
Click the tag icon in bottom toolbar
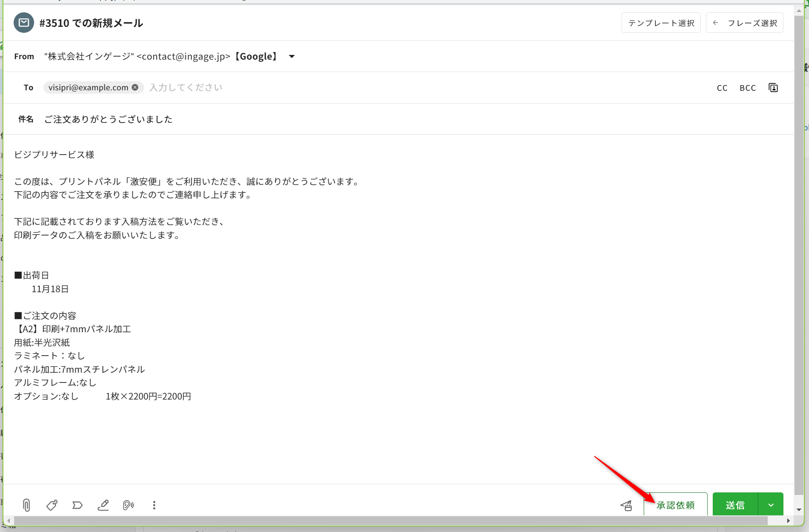click(52, 505)
